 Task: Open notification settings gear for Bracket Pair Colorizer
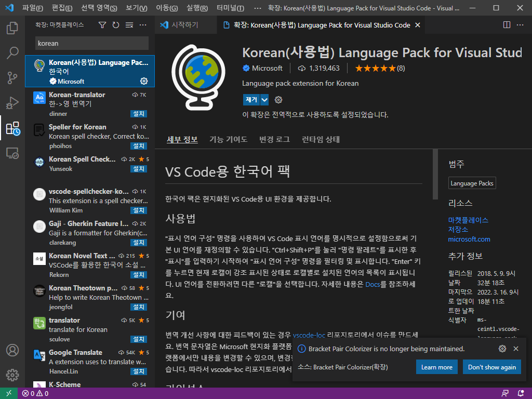point(502,349)
